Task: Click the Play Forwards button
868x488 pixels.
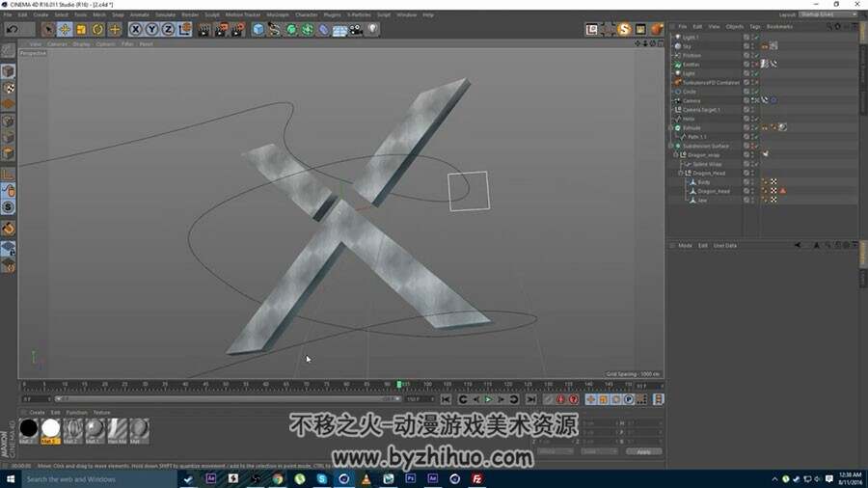Action: click(488, 399)
